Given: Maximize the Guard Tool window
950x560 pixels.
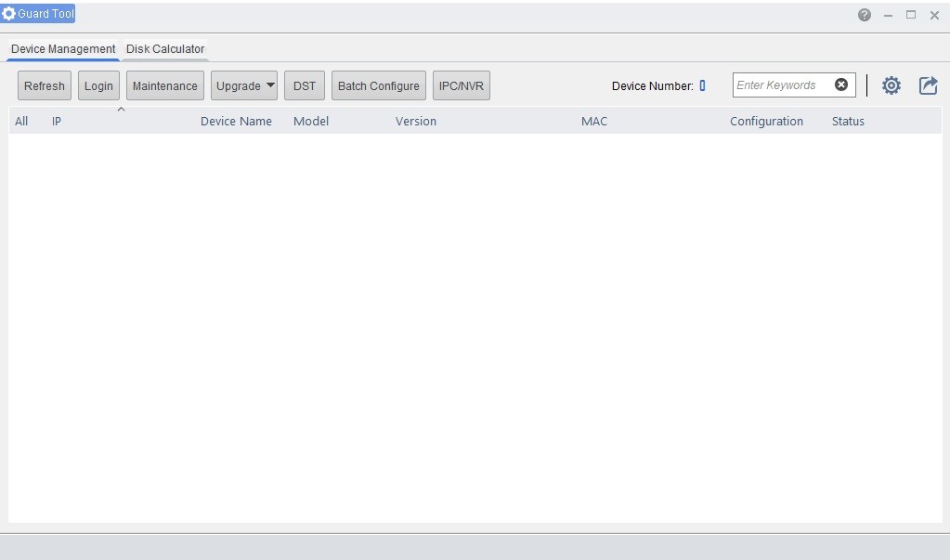Looking at the screenshot, I should (911, 15).
